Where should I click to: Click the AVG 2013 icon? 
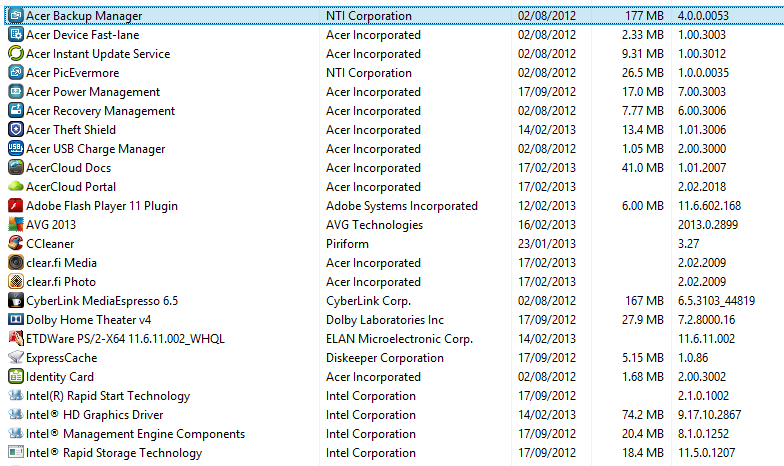(x=16, y=224)
